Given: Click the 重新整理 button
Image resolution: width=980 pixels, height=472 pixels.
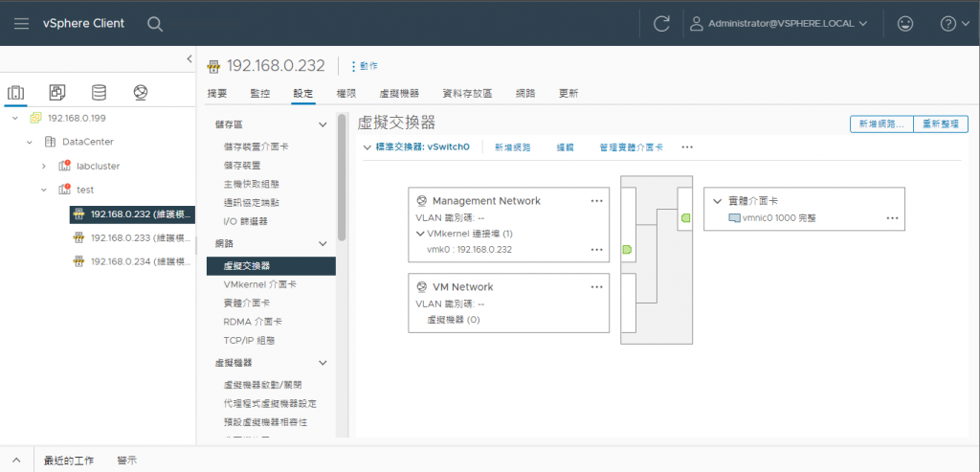Looking at the screenshot, I should [942, 124].
